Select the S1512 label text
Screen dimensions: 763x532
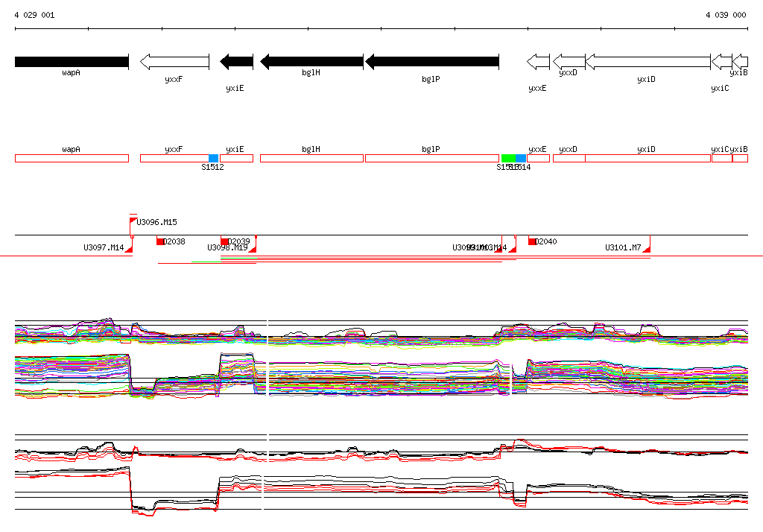212,168
